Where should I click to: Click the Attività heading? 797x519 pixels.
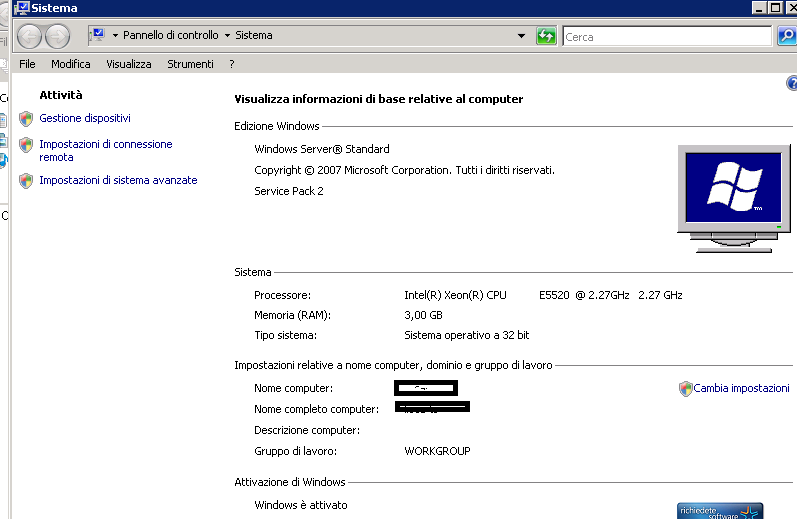coord(60,95)
